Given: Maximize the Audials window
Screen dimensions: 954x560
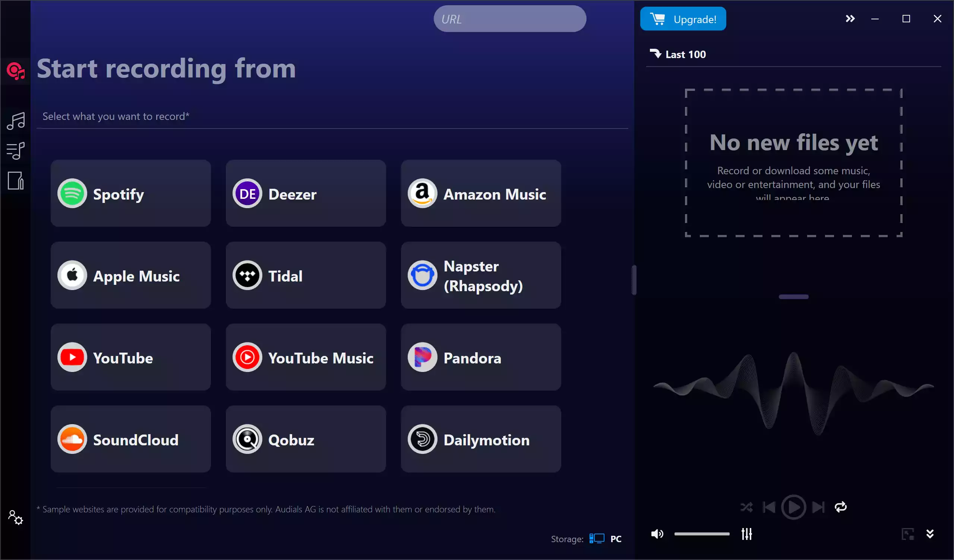Looking at the screenshot, I should point(906,19).
